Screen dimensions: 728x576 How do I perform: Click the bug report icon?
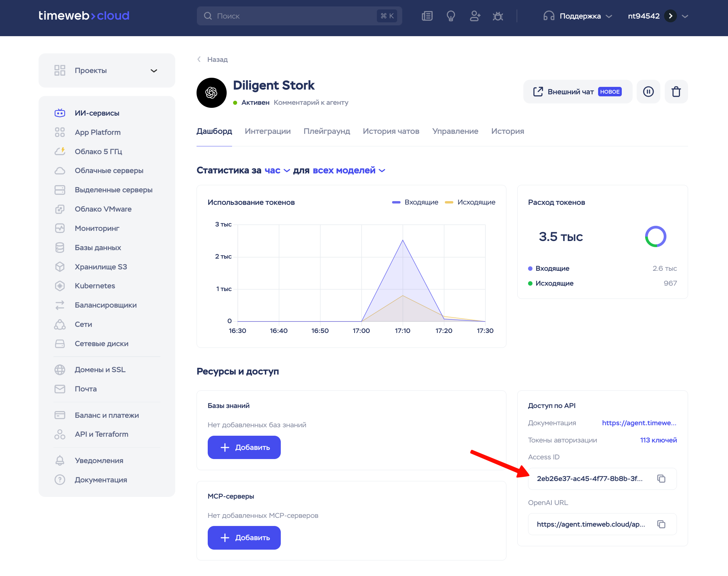[x=498, y=16]
